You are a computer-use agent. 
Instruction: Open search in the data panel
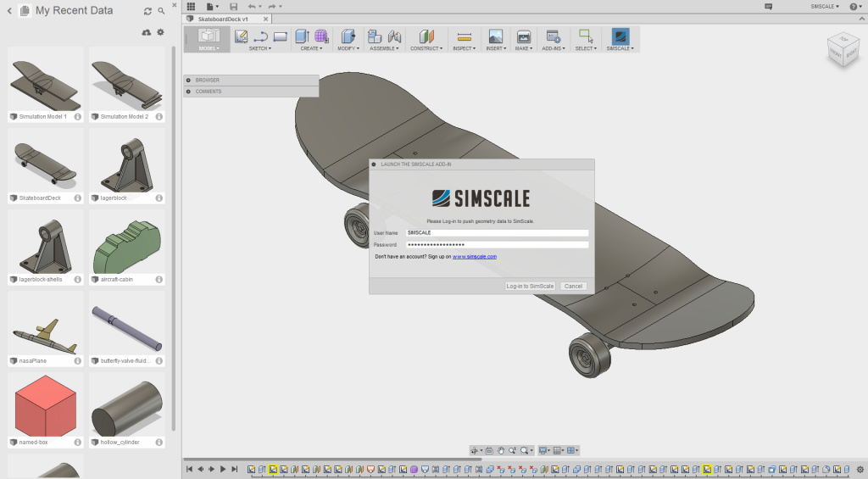(x=161, y=11)
